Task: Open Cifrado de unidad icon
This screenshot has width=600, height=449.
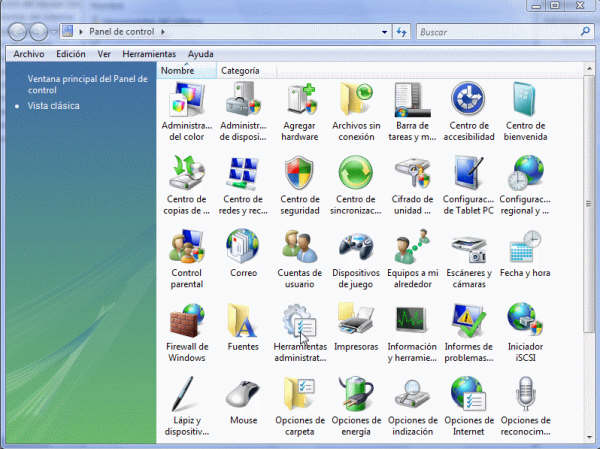Action: tap(412, 173)
